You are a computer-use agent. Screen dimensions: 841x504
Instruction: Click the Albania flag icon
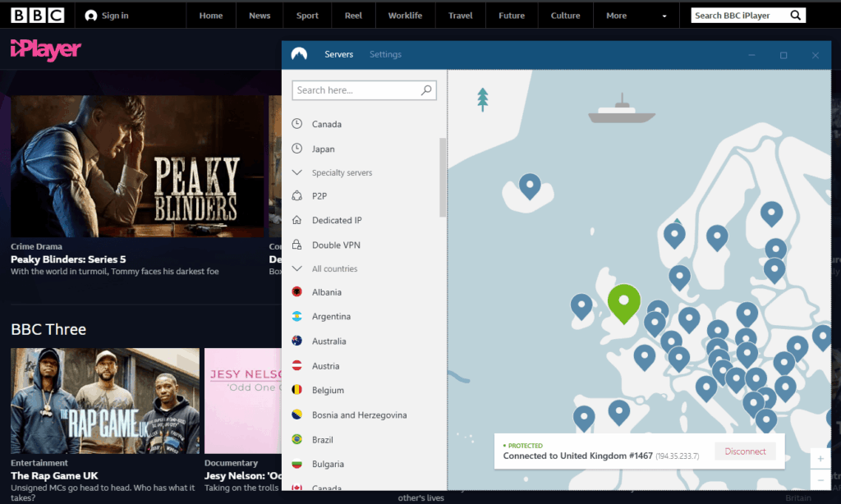click(296, 292)
